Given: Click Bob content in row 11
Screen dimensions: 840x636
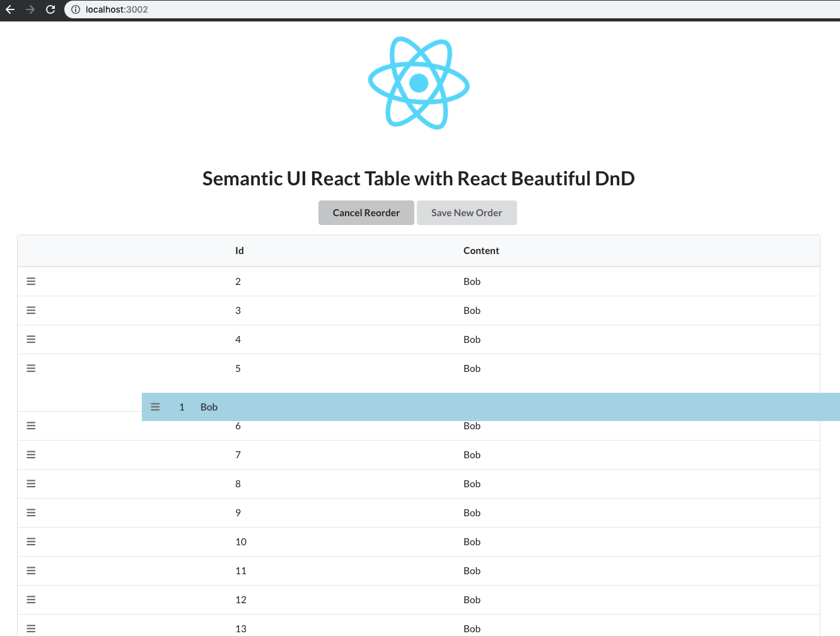Looking at the screenshot, I should (x=472, y=570).
